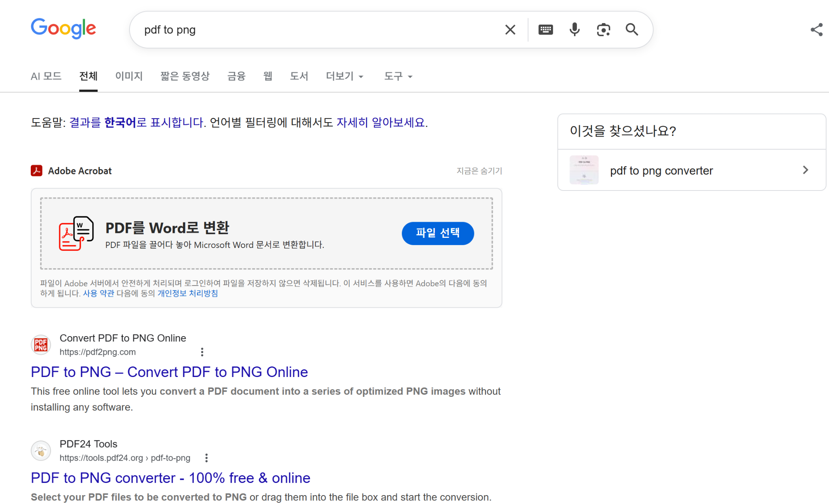
Task: Click the PDF to Word conversion icon
Action: (x=76, y=233)
